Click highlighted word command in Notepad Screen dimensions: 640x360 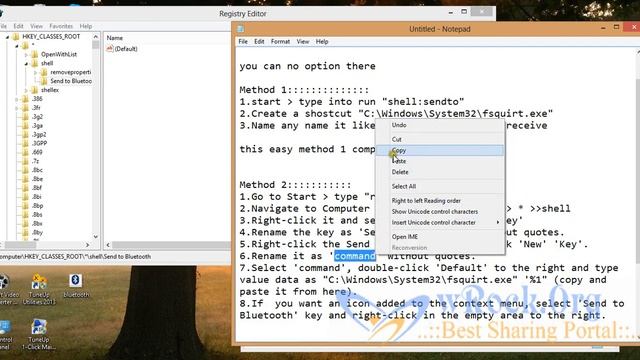tap(355, 256)
